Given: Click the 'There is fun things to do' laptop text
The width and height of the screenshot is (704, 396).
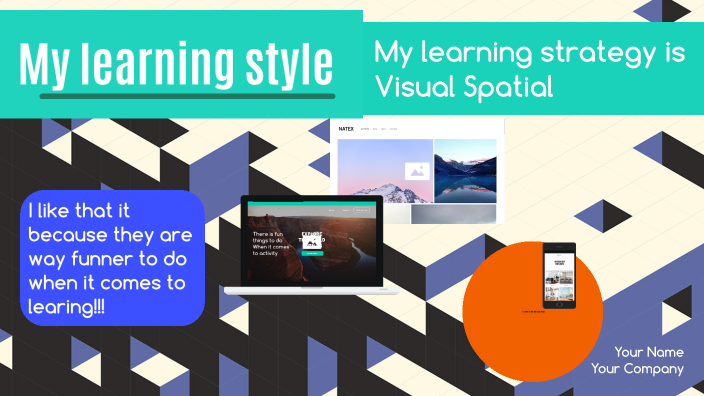Looking at the screenshot, I should coord(271,244).
